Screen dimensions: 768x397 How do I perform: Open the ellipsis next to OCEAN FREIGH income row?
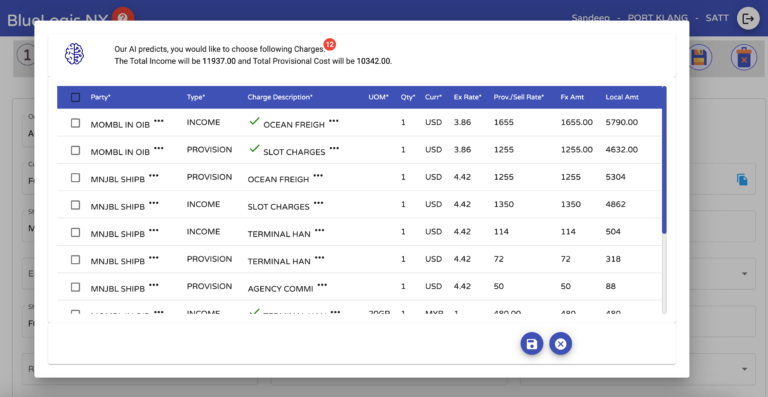tap(334, 120)
